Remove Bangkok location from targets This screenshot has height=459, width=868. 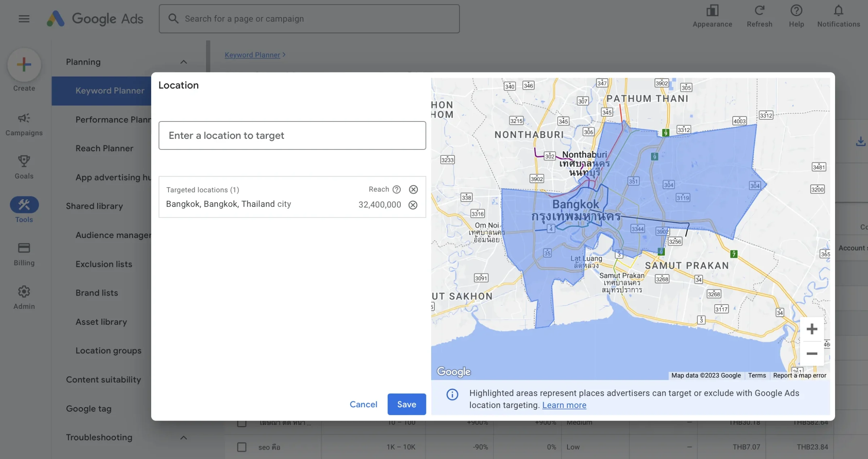[413, 205]
